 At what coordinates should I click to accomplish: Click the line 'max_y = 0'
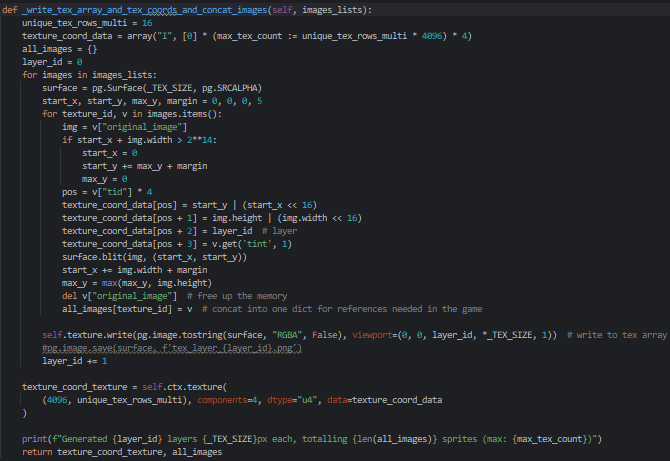[104, 179]
